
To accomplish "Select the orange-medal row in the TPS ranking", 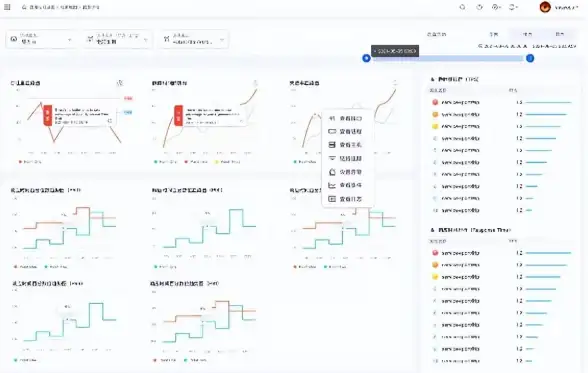I will [x=502, y=114].
